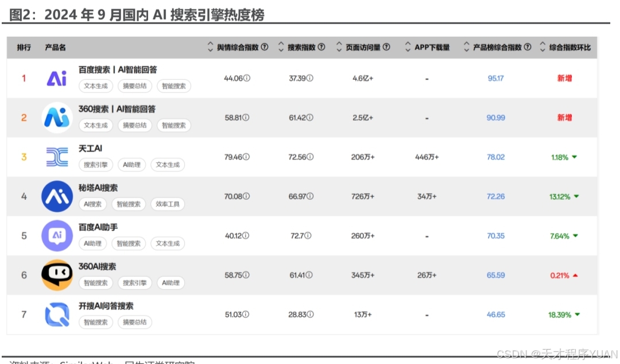The image size is (620, 364).
Task: Click AI搜索 tag under 秘塔AI搜索
Action: (x=92, y=204)
